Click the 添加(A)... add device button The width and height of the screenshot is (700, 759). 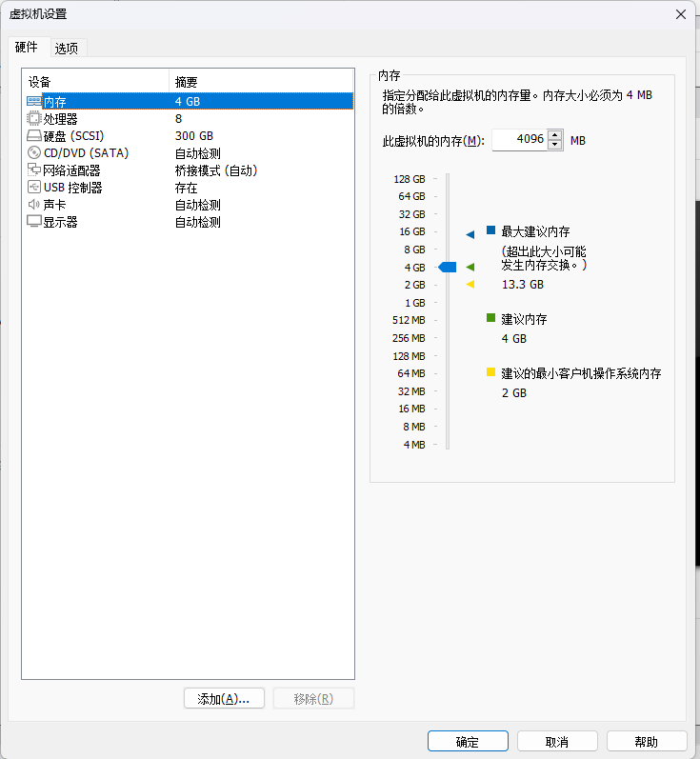coord(223,699)
